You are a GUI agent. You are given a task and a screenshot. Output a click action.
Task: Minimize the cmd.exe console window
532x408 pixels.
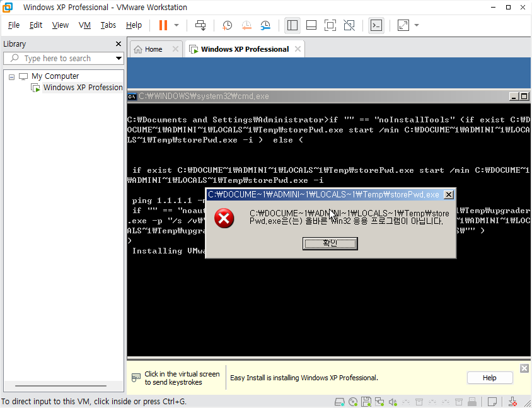(514, 96)
